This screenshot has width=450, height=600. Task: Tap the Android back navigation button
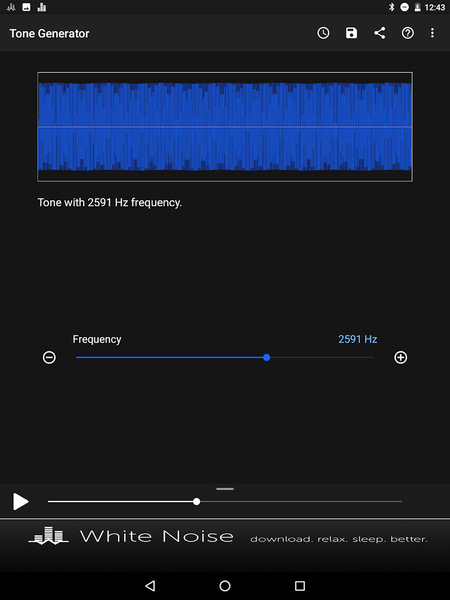pos(150,585)
